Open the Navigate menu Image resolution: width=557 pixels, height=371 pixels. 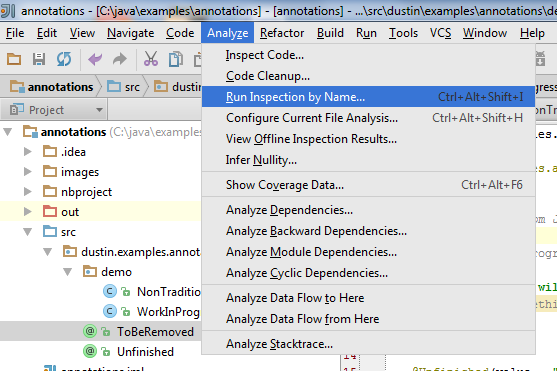coord(131,33)
